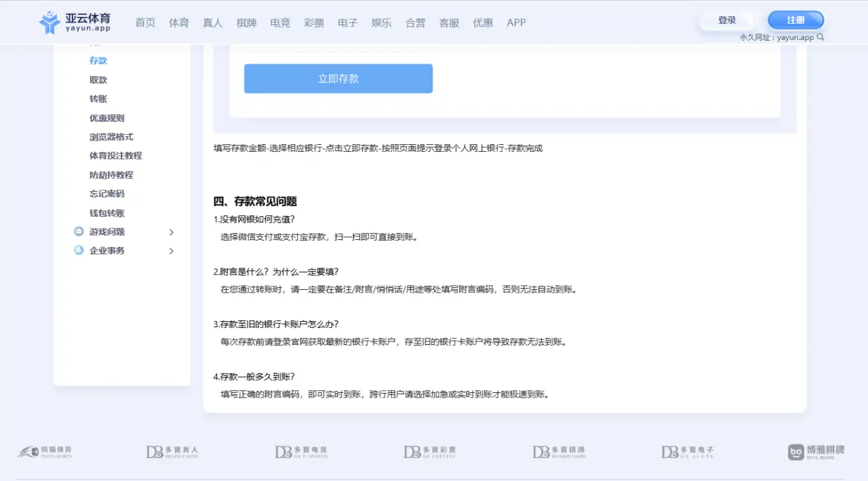Open the 博雅棋牌 partner logo

point(816,452)
